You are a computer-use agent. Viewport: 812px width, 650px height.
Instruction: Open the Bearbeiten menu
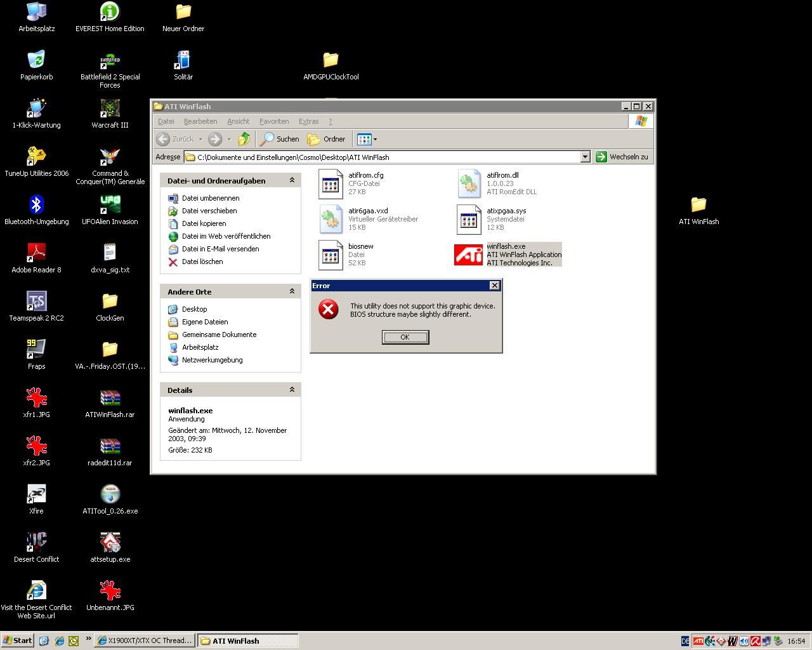[x=200, y=121]
